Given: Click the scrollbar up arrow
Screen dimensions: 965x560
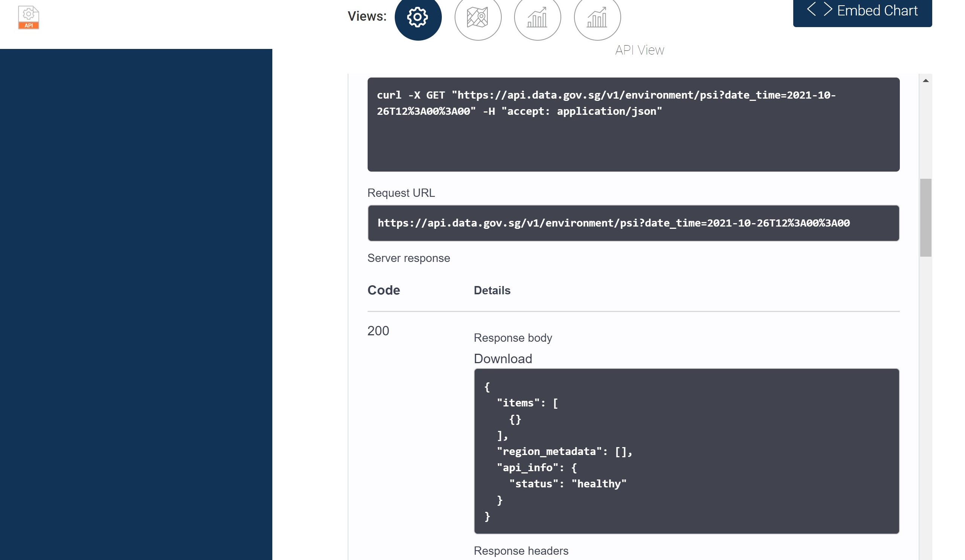Looking at the screenshot, I should (926, 81).
